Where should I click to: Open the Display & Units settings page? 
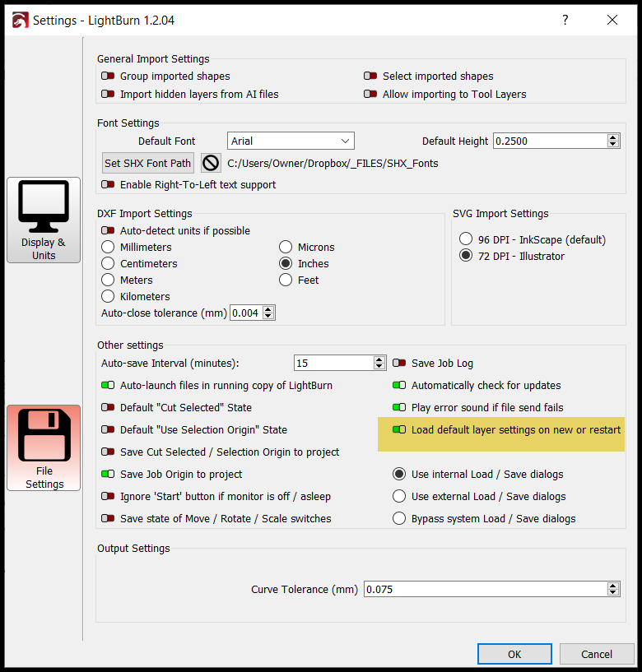44,220
